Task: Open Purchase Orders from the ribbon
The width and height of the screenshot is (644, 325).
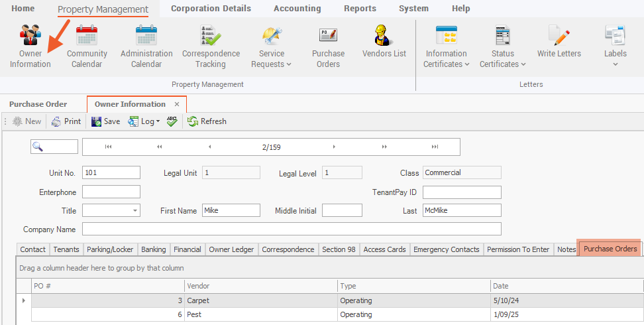Action: coord(328,46)
